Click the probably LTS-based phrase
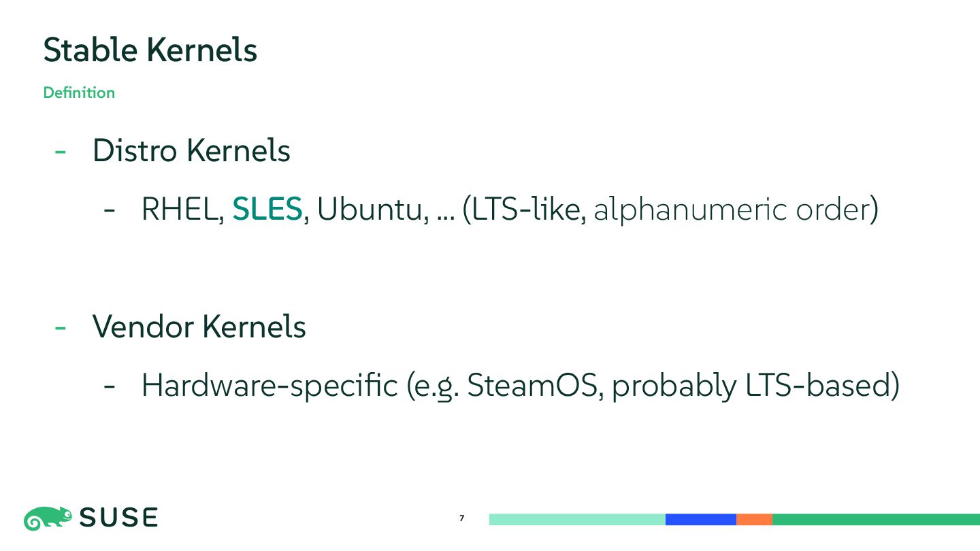This screenshot has width=980, height=551. 751,386
